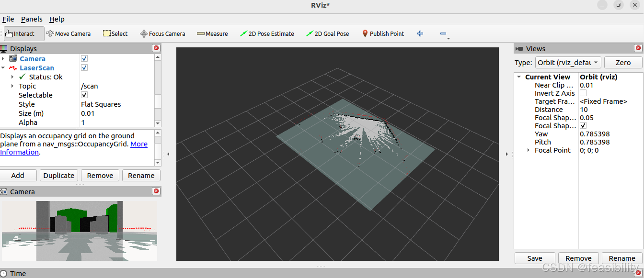Open the view Type dropdown

(568, 62)
